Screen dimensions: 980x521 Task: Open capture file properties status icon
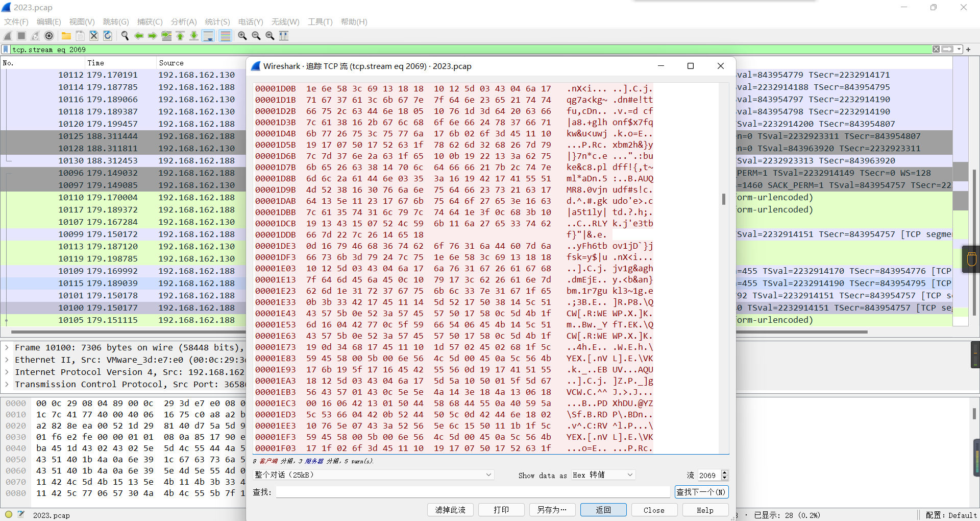tap(21, 515)
